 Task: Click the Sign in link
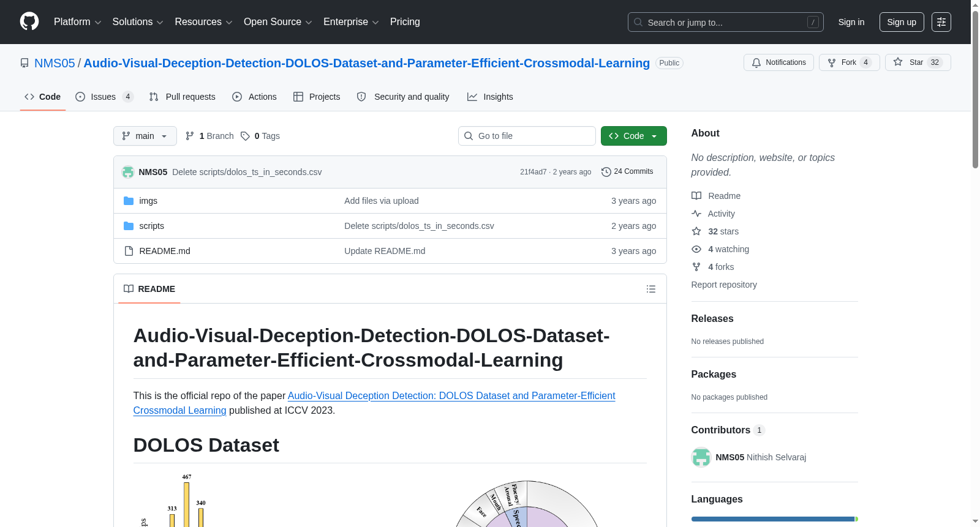(x=851, y=22)
